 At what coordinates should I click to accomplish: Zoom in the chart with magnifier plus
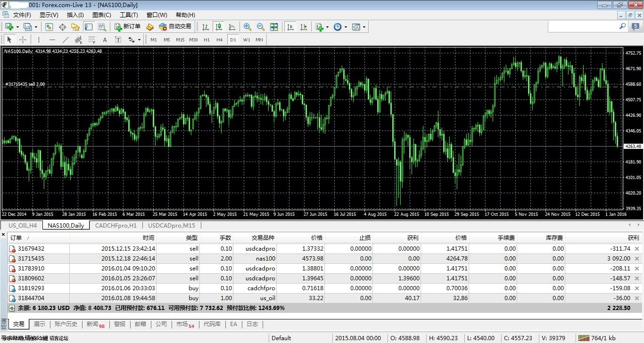248,27
